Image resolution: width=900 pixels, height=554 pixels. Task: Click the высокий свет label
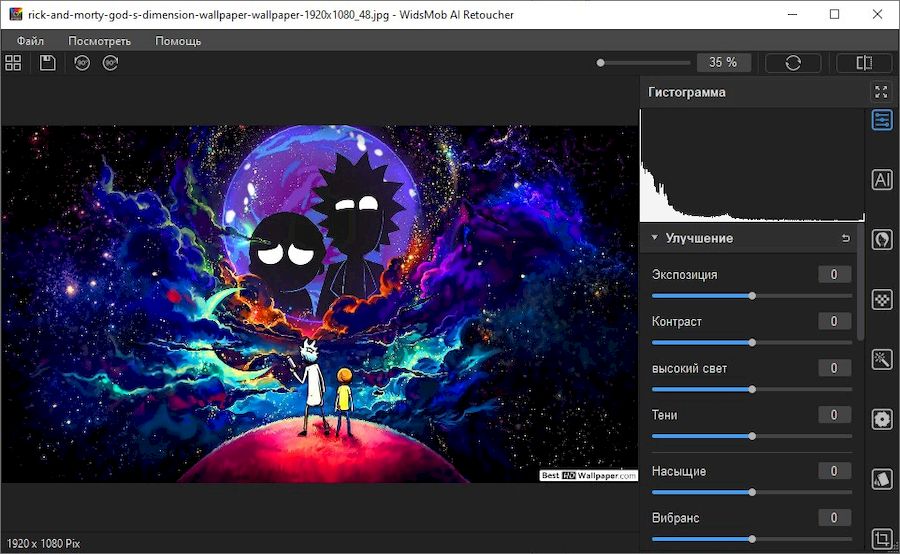(689, 368)
